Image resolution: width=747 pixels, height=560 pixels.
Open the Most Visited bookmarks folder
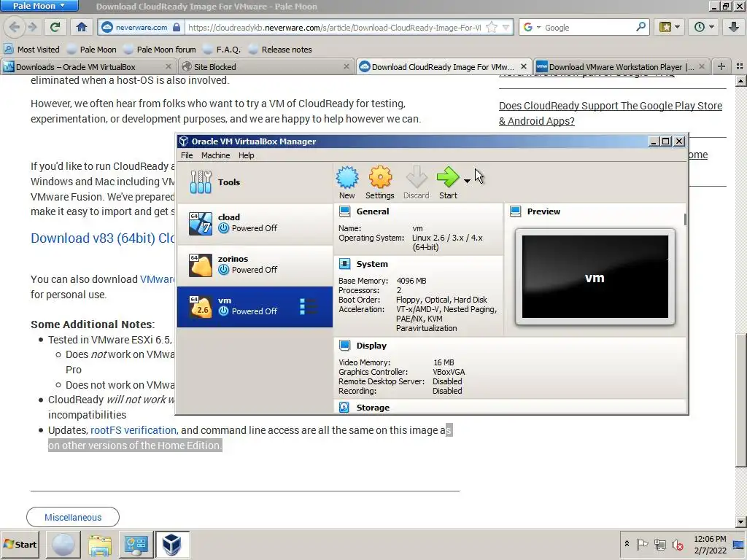(31, 50)
